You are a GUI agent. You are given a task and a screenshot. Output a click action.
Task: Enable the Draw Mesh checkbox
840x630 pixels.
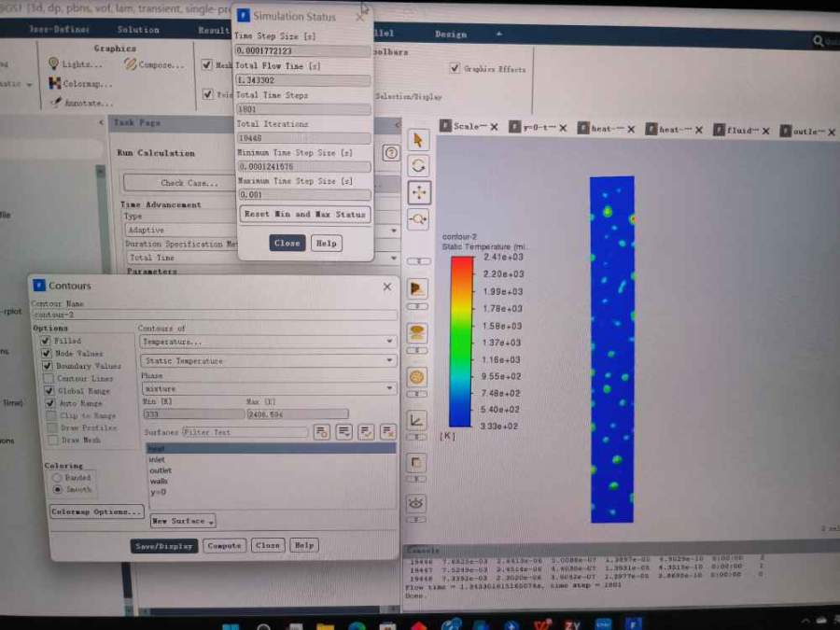52,440
